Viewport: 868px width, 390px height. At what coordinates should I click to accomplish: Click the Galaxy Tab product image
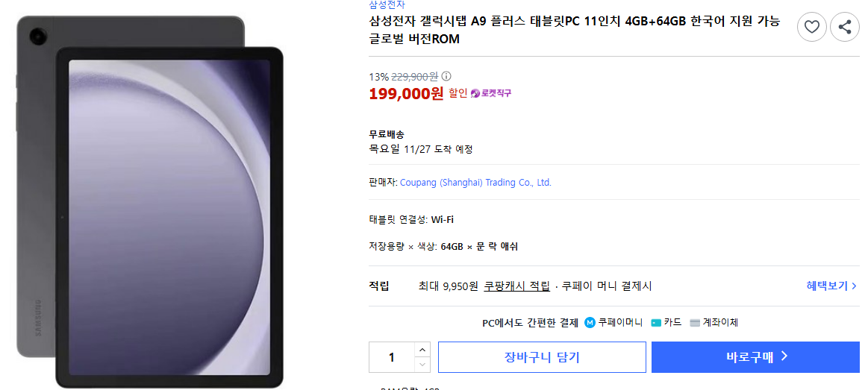click(x=151, y=201)
